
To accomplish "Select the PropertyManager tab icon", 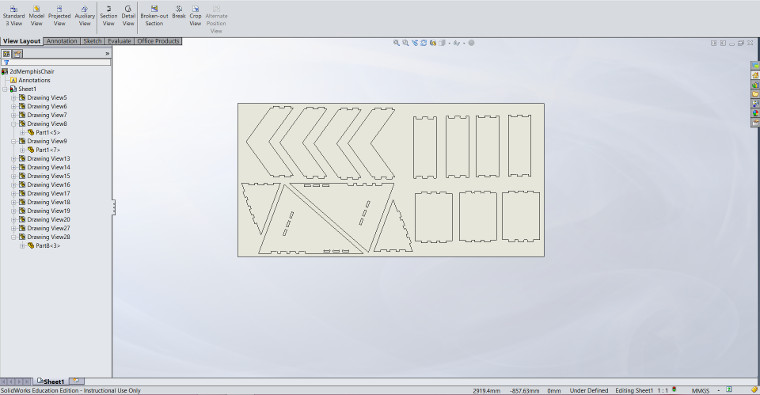I will (x=17, y=54).
